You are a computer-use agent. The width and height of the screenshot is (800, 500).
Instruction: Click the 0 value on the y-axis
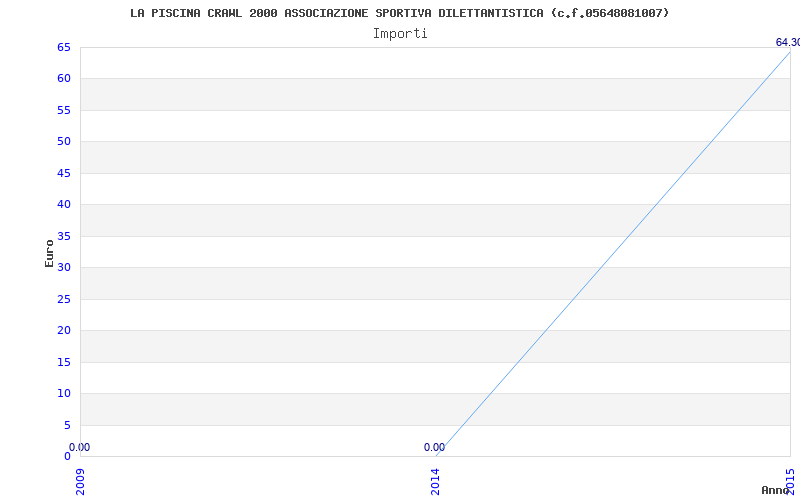67,456
